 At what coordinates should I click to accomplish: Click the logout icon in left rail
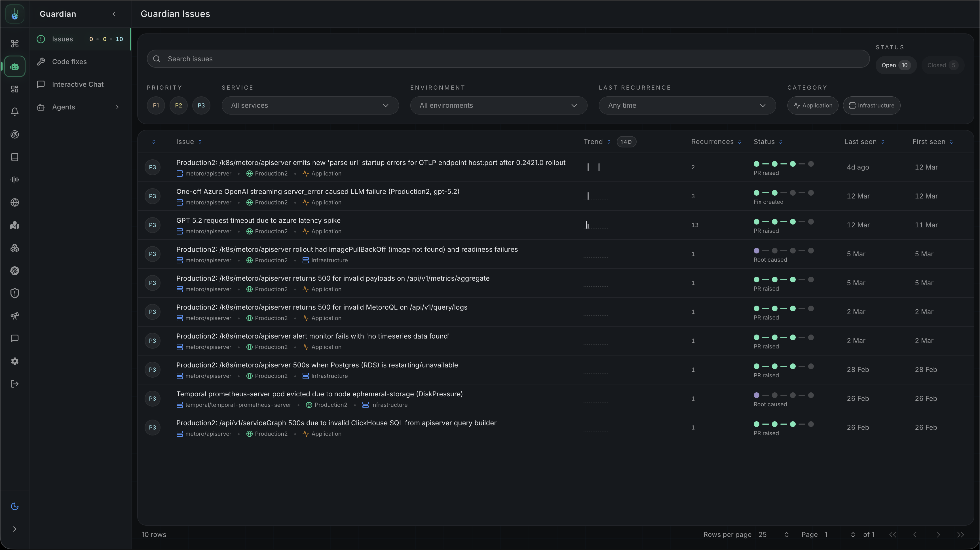point(14,384)
